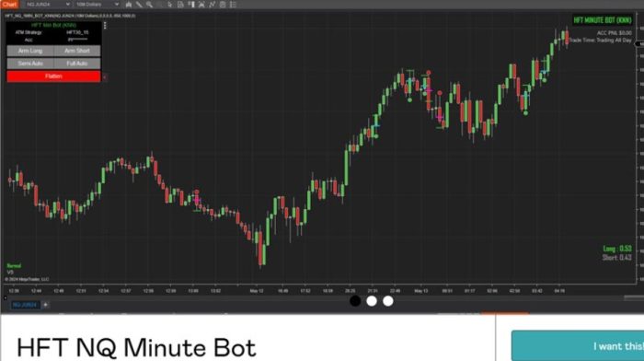Click the 'I want this!' button
Viewport: 644px width, 361px height.
pos(578,345)
